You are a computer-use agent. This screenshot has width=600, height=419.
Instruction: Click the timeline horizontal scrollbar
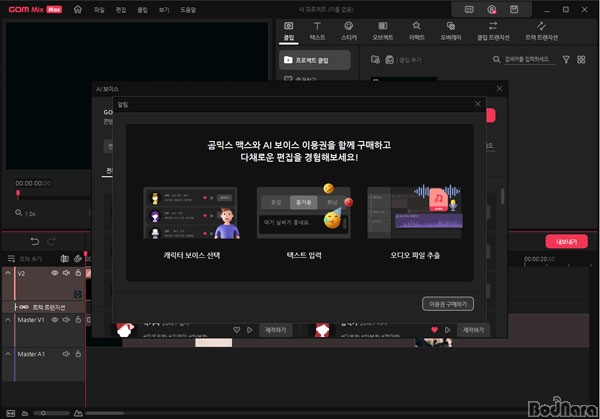tap(104, 413)
